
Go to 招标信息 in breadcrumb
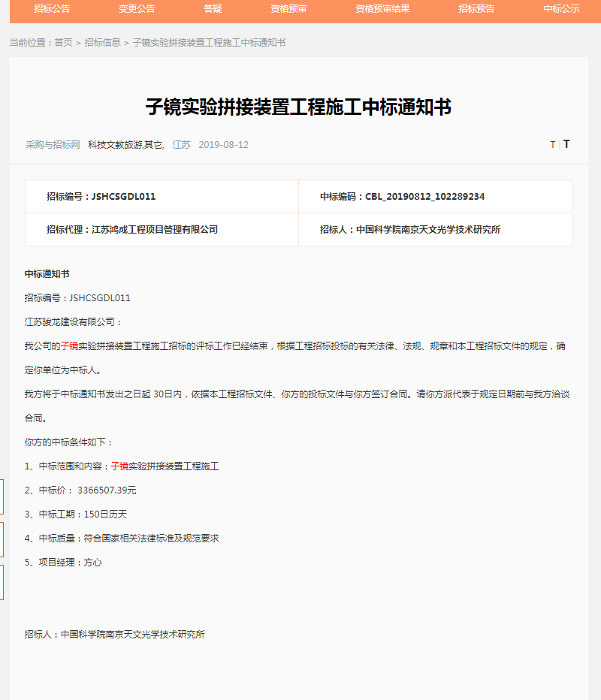[102, 42]
